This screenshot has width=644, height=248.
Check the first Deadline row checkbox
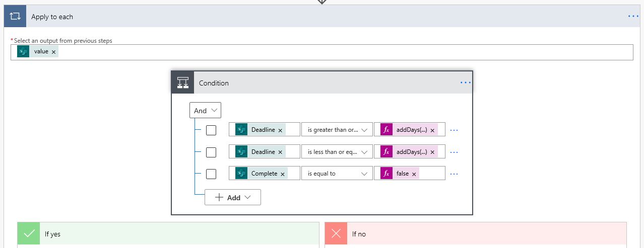(211, 130)
